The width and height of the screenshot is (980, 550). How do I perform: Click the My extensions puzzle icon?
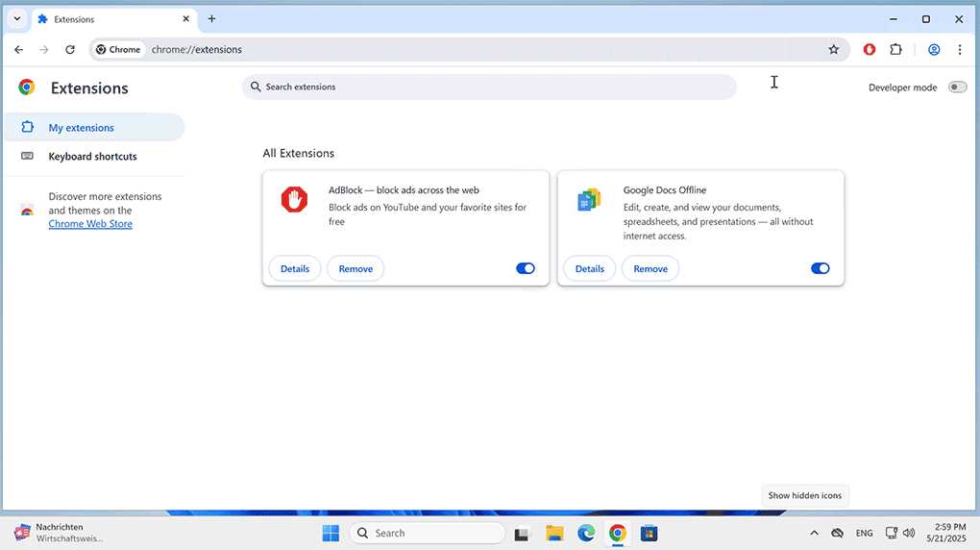(27, 127)
